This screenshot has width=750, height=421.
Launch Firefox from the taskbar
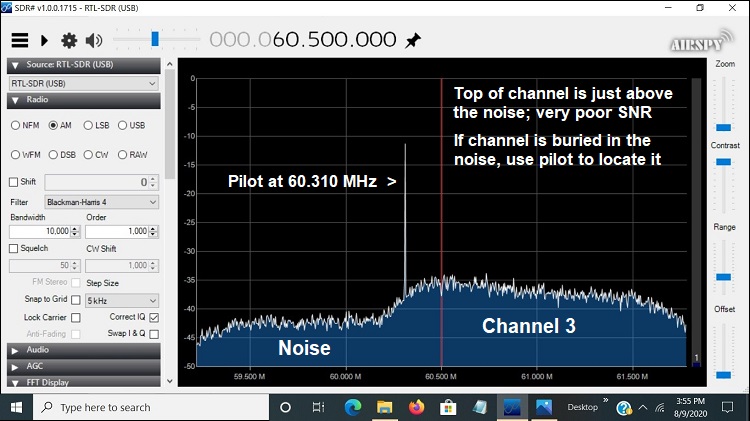point(416,407)
